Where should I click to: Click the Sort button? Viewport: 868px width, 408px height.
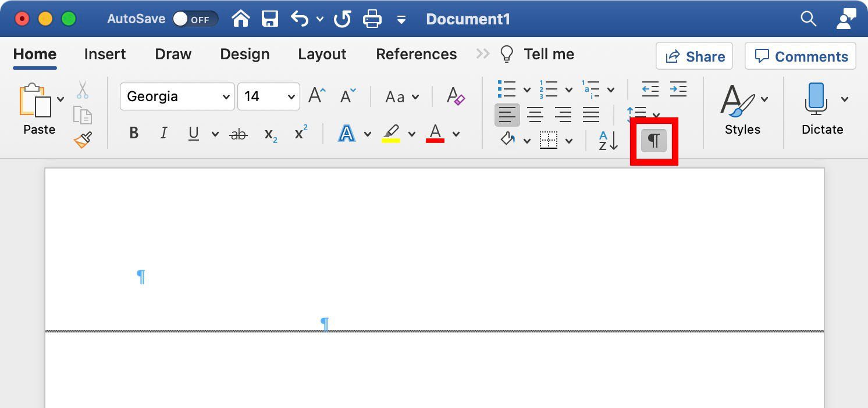606,140
